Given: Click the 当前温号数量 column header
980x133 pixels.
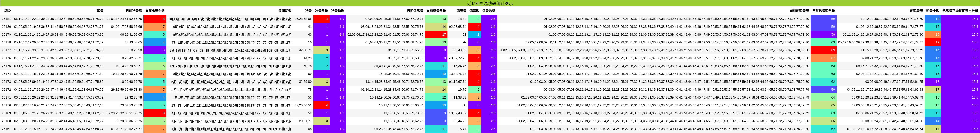Looking at the screenshot, I should [x=436, y=11].
